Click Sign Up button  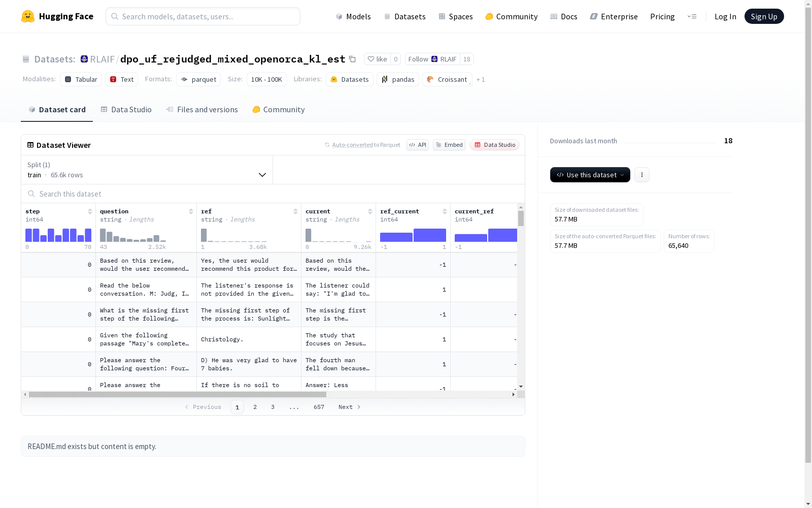[x=764, y=16]
